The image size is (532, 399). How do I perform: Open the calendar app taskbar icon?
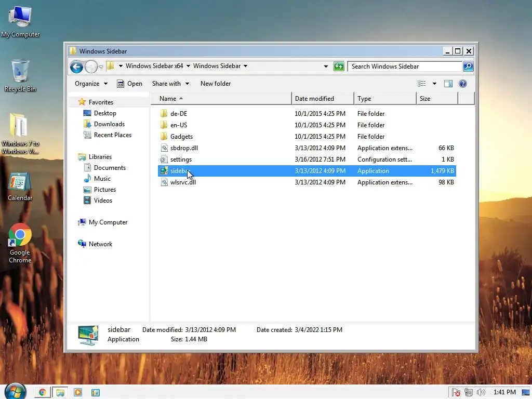96,393
